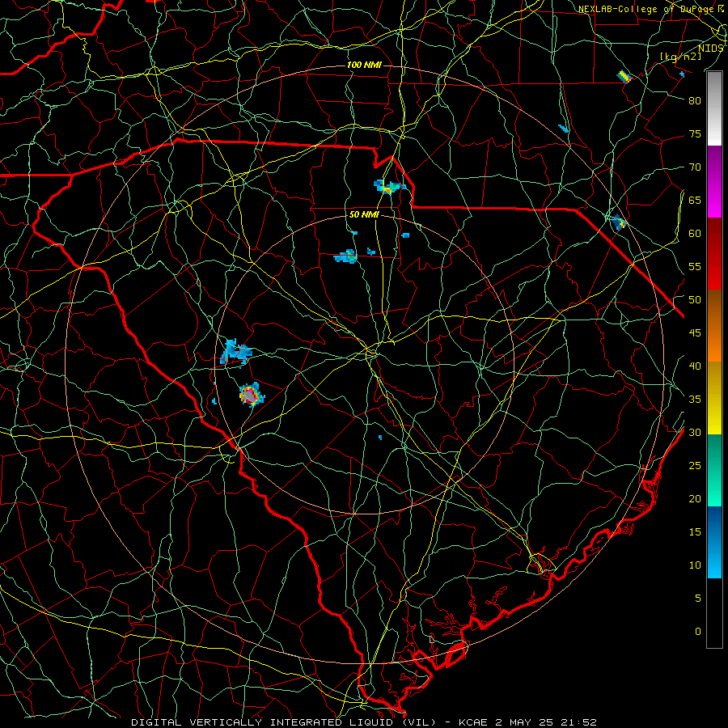
Task: Click the legend value 5
Action: click(x=698, y=599)
